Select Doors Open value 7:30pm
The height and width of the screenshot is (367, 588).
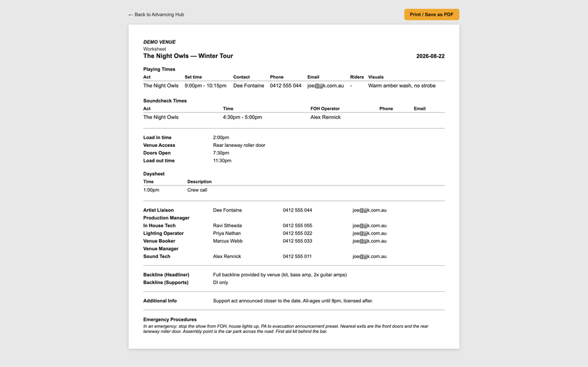pos(221,153)
